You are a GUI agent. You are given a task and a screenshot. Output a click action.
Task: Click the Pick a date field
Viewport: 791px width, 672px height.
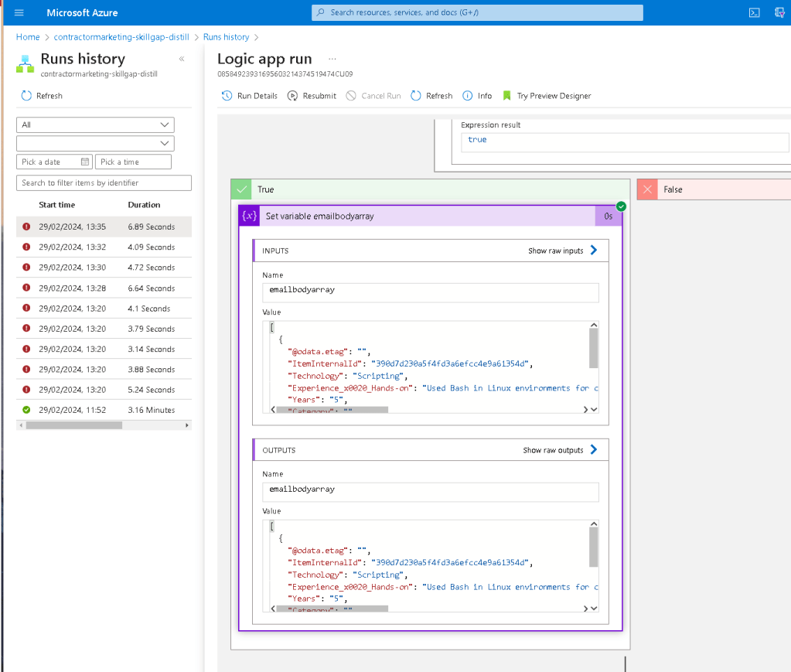(x=54, y=162)
